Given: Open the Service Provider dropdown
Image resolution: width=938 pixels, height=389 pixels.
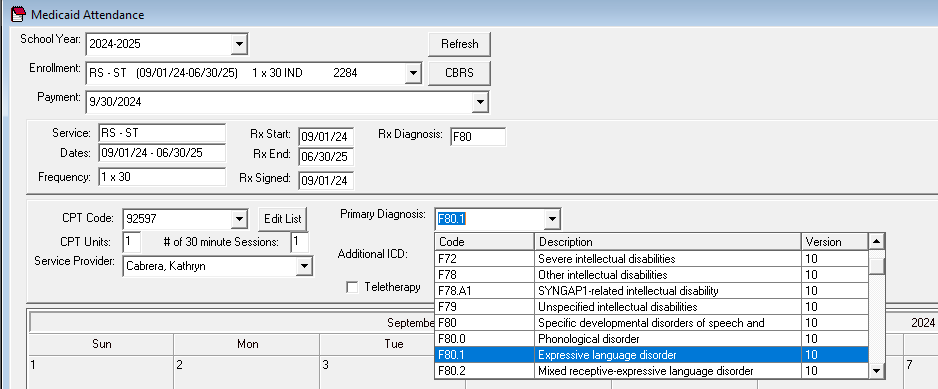Looking at the screenshot, I should pyautogui.click(x=304, y=266).
